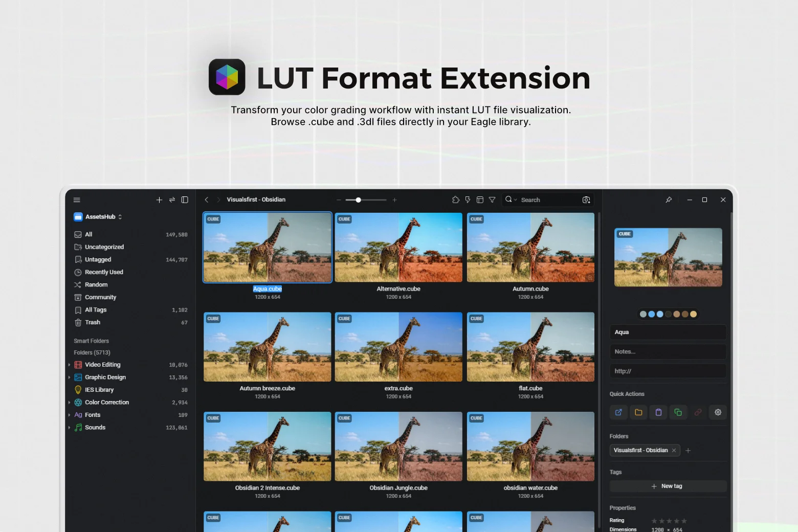The width and height of the screenshot is (798, 532).
Task: Open the hamburger menu in sidebar
Action: [77, 200]
